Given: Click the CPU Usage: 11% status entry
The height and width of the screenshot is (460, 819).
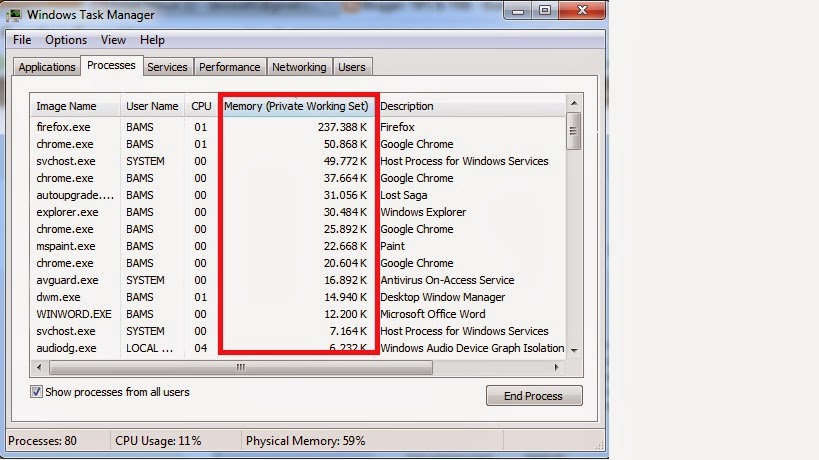Looking at the screenshot, I should pyautogui.click(x=158, y=441).
